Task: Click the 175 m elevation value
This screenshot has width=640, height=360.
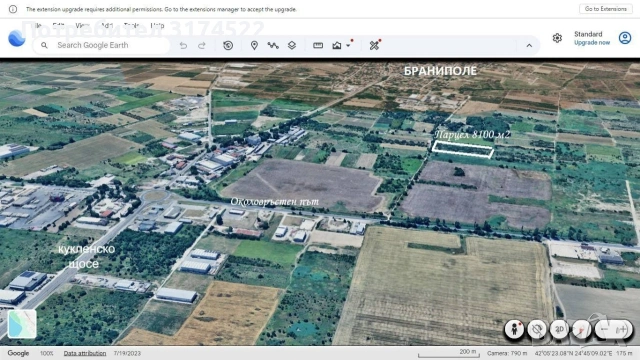Action: pos(624,353)
